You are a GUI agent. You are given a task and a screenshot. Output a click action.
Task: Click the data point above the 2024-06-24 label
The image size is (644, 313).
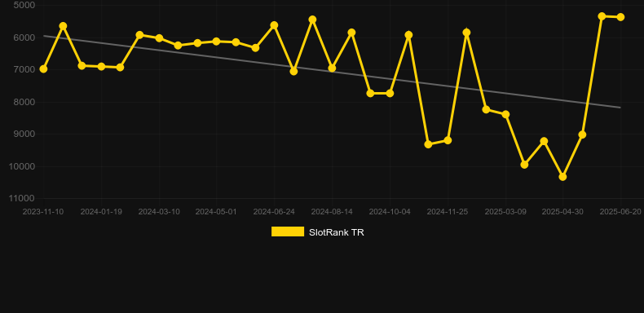(x=274, y=25)
